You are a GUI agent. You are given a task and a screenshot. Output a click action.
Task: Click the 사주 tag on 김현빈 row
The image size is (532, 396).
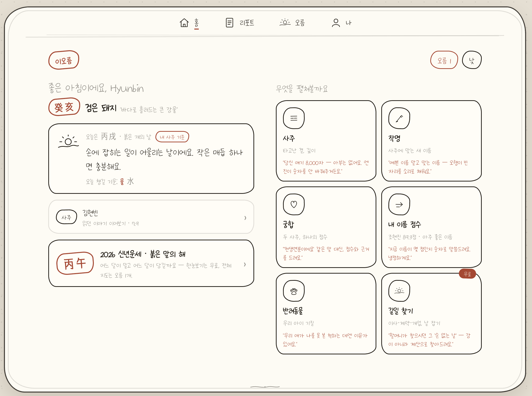pyautogui.click(x=66, y=217)
